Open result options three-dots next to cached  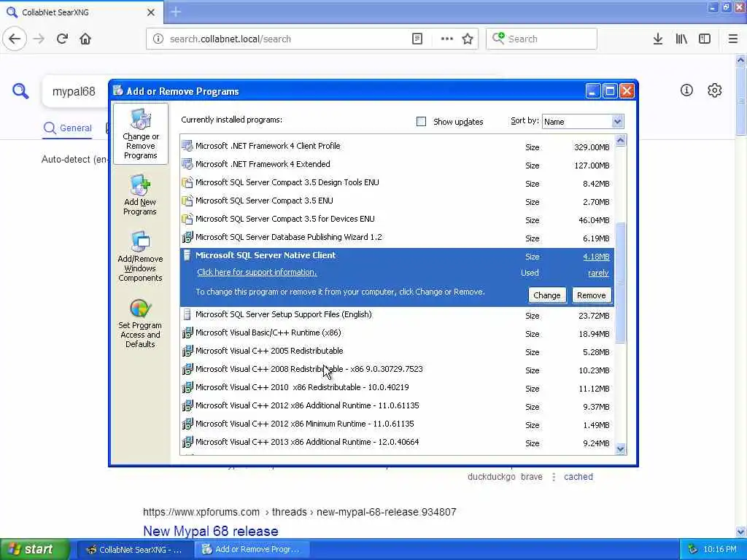(x=554, y=477)
